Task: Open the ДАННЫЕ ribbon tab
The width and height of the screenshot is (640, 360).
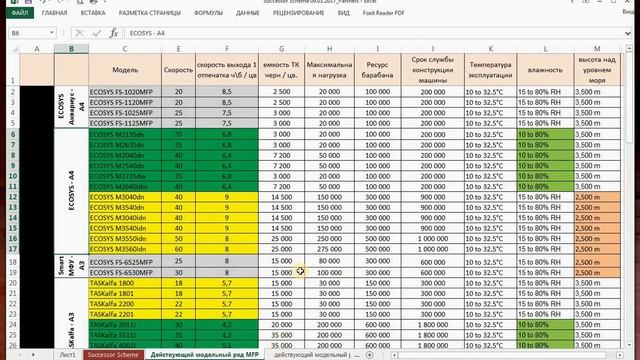Action: (x=247, y=13)
